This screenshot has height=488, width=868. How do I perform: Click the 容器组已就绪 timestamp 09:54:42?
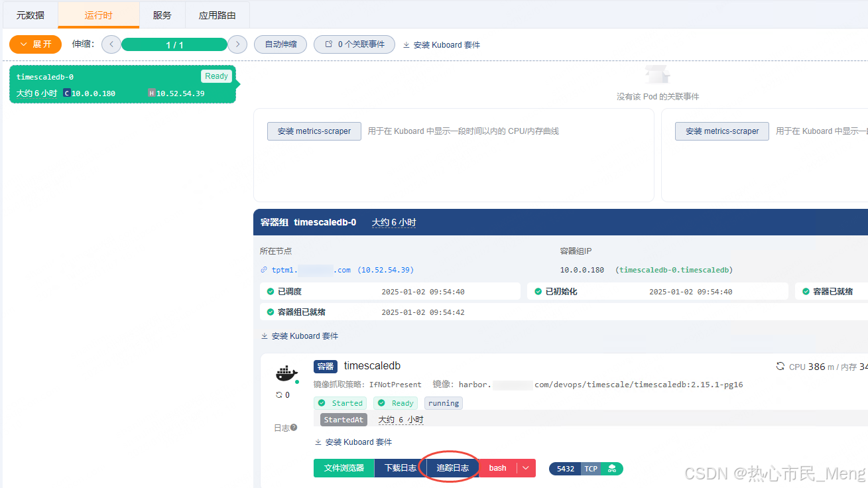pos(423,312)
